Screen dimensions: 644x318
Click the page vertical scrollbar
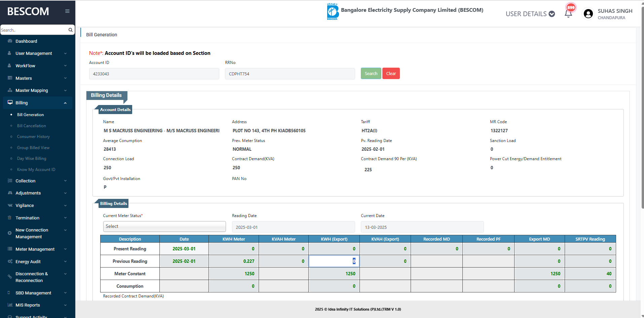(x=642, y=108)
